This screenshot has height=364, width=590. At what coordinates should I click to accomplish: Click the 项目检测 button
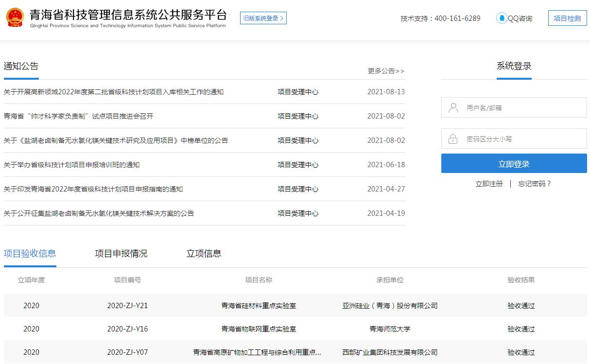567,18
